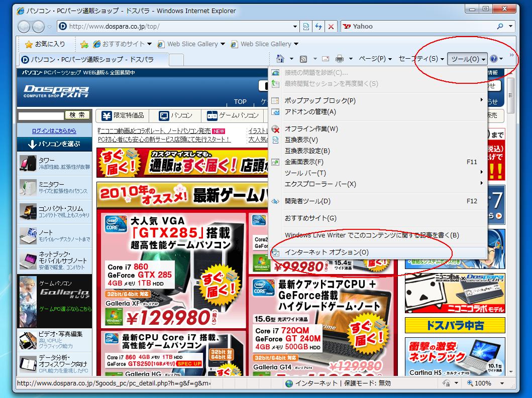The height and width of the screenshot is (398, 532).
Task: Select 全画面表示(F) menu item
Action: tap(378, 162)
